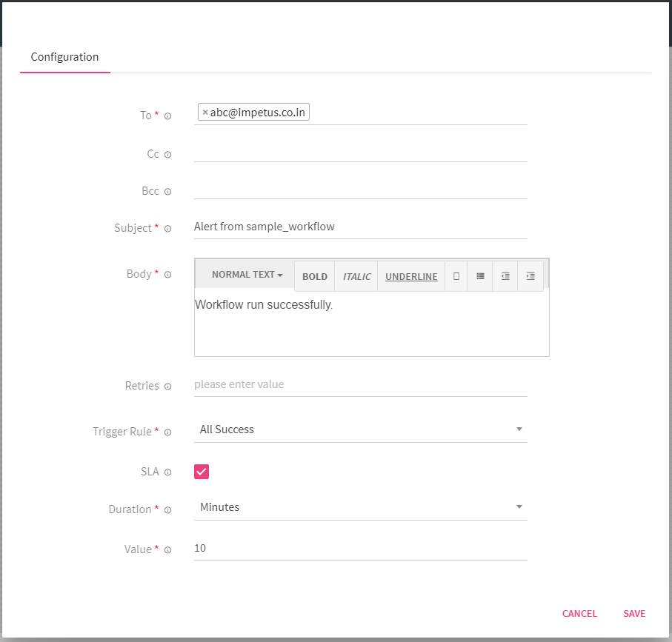672x642 pixels.
Task: Click the bulleted list icon in Body toolbar
Action: [480, 276]
